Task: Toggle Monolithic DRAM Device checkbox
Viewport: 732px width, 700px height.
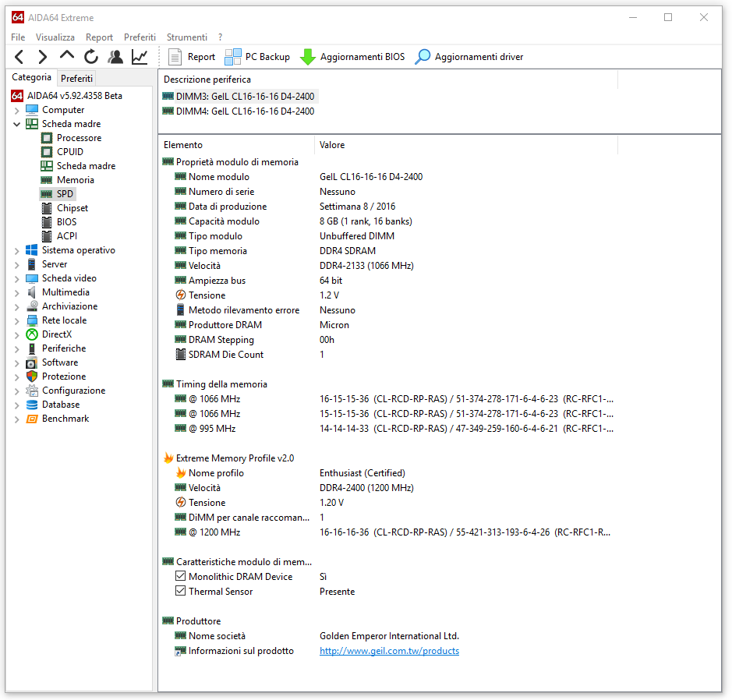Action: click(181, 576)
